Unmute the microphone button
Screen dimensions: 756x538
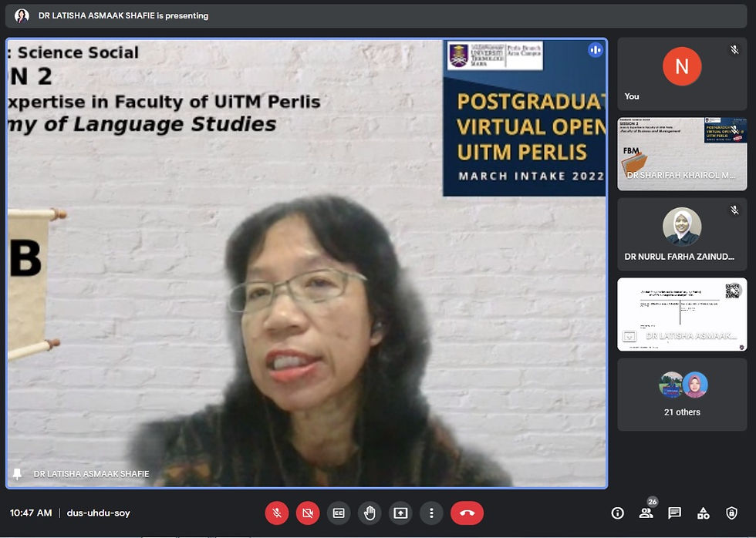click(x=277, y=513)
